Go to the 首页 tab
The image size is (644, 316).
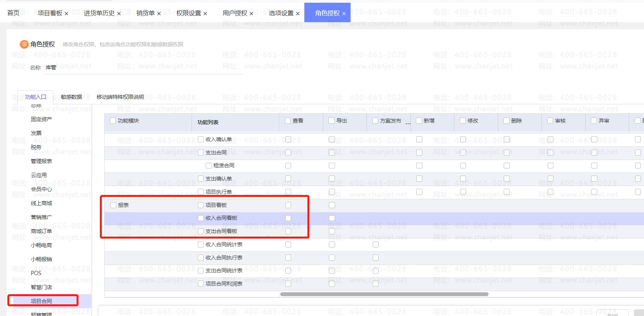tap(13, 13)
